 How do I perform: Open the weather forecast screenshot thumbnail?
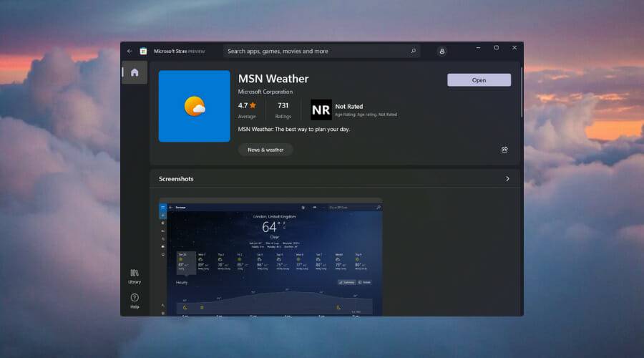[270, 258]
